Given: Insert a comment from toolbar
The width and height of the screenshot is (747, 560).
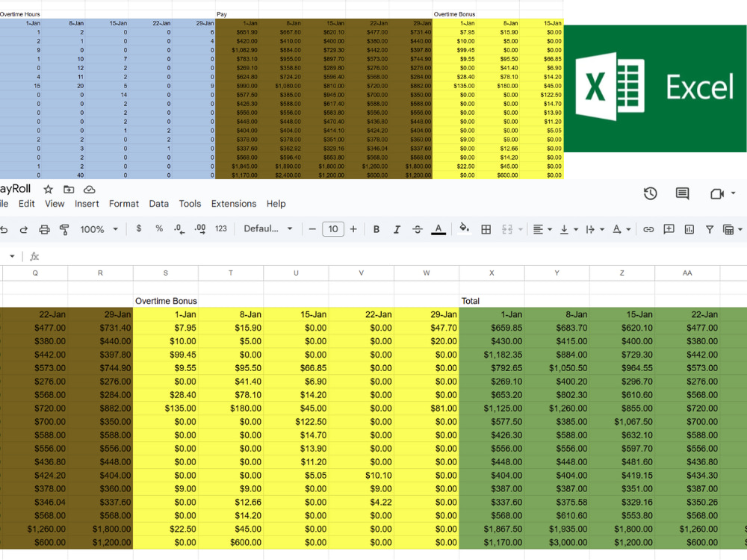Looking at the screenshot, I should pos(669,229).
